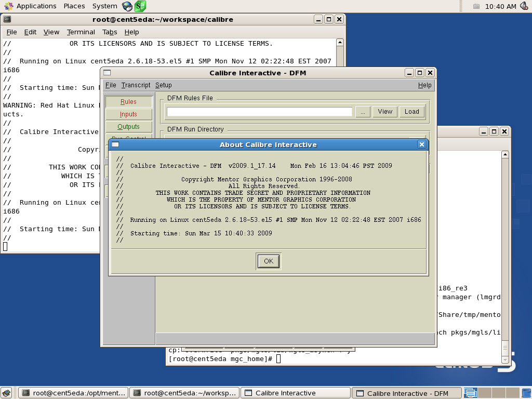Viewport: 532px width, 399px height.
Task: Open Places menu in top panel
Action: [x=74, y=6]
